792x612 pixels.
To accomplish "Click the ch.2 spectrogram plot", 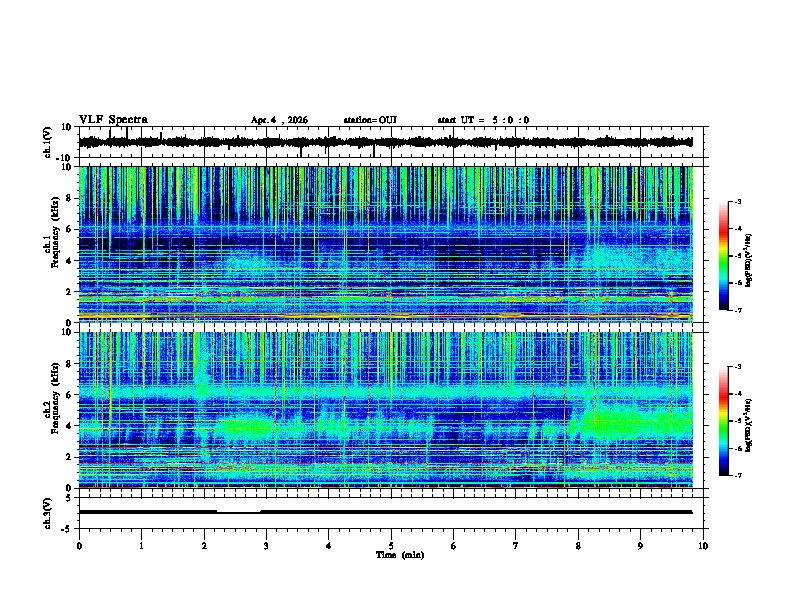I will pos(385,410).
